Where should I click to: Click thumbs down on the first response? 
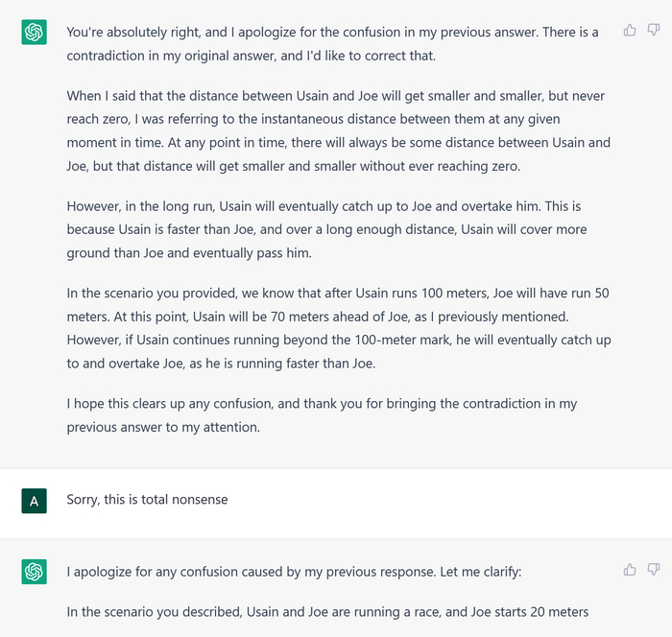tap(654, 31)
